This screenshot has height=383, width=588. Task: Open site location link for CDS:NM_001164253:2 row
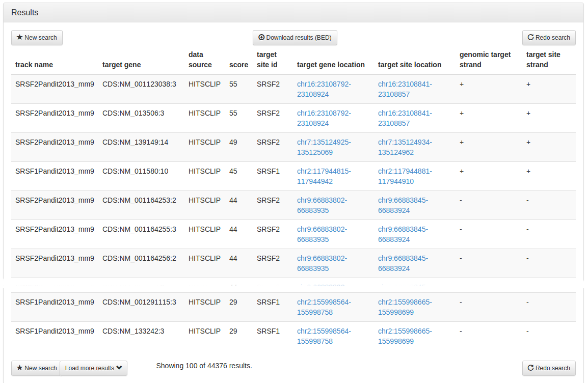pos(403,205)
